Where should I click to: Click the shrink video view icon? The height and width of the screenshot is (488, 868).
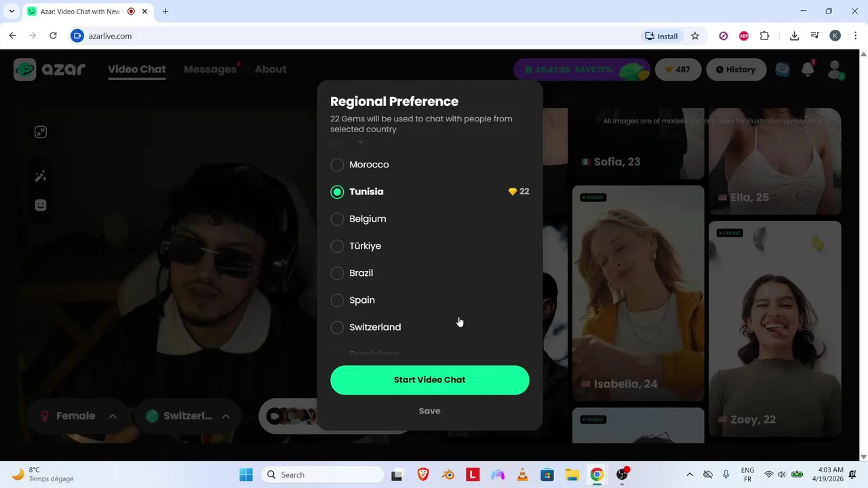point(41,132)
